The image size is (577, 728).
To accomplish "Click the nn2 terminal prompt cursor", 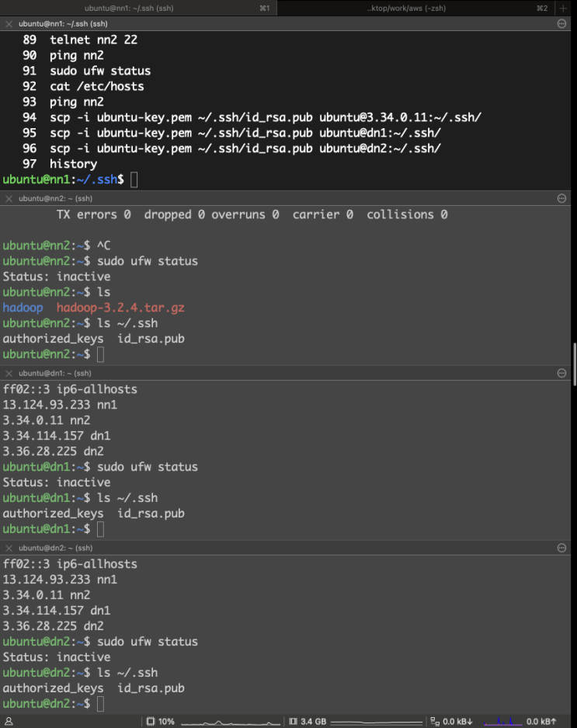I will pyautogui.click(x=100, y=355).
